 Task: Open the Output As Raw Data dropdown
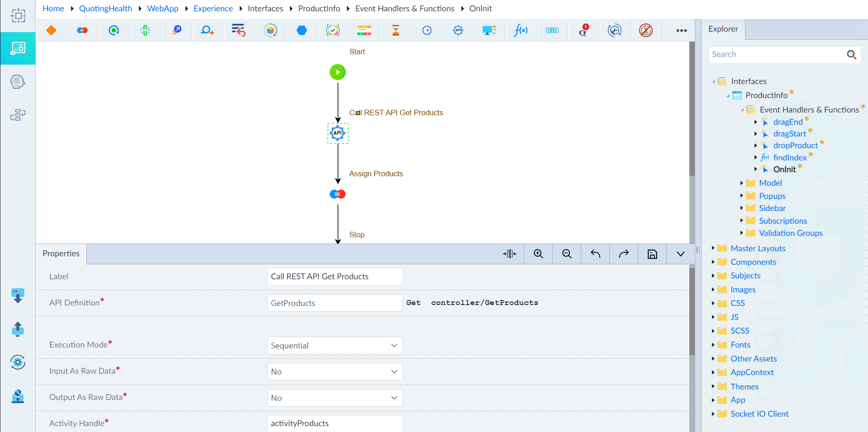pyautogui.click(x=335, y=398)
